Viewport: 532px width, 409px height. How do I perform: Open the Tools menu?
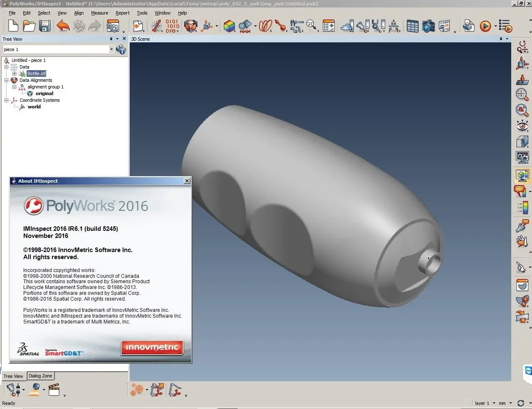coord(142,13)
